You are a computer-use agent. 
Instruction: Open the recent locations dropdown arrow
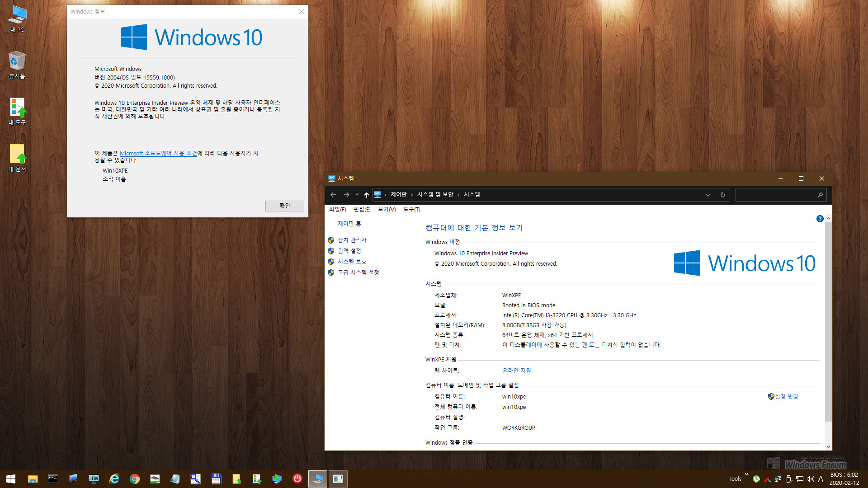point(357,195)
